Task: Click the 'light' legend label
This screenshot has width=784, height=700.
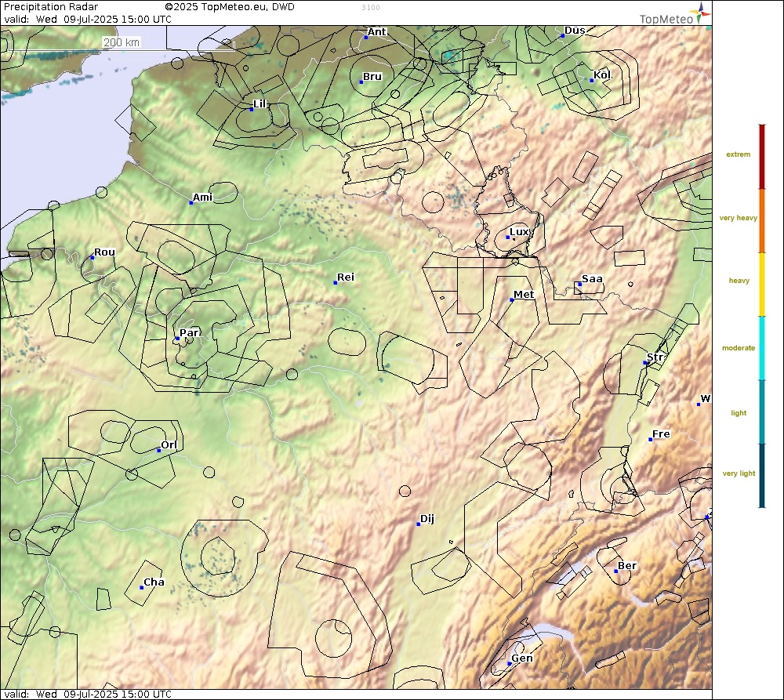Action: tap(739, 413)
